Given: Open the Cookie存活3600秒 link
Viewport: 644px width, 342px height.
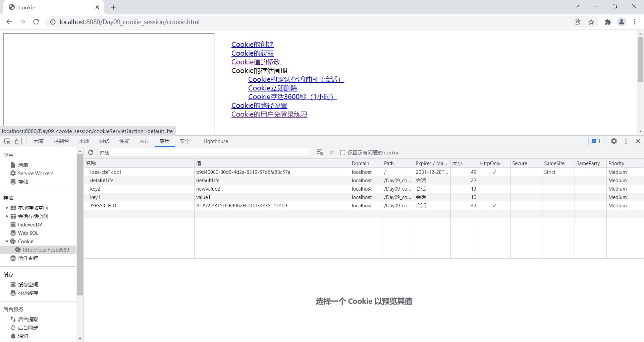Looking at the screenshot, I should click(292, 97).
